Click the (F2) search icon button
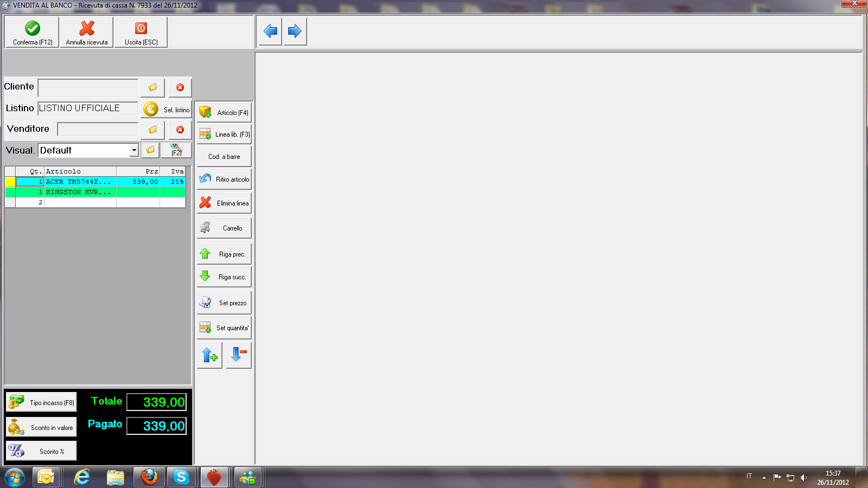Screen dimensions: 868x488 coord(176,150)
